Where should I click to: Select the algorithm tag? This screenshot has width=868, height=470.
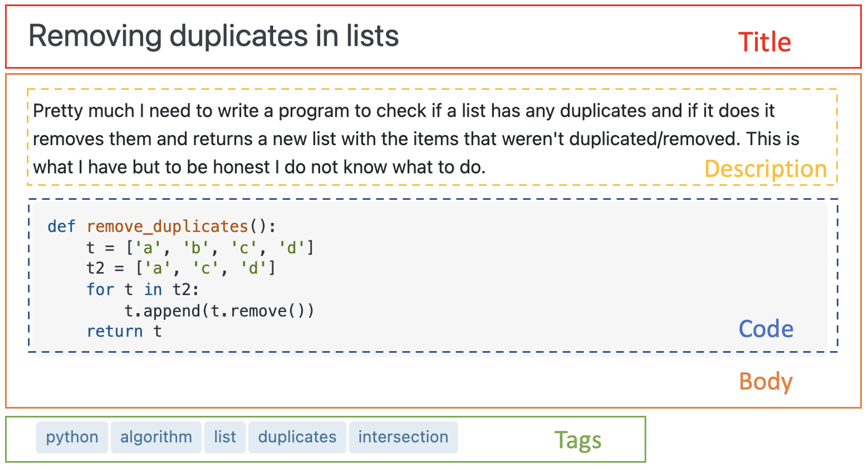point(156,437)
